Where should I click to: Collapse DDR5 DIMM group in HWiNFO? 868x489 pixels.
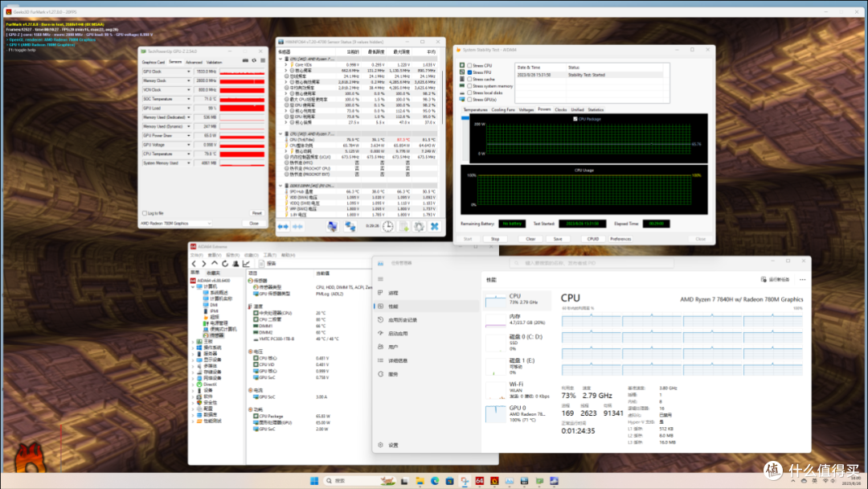280,186
